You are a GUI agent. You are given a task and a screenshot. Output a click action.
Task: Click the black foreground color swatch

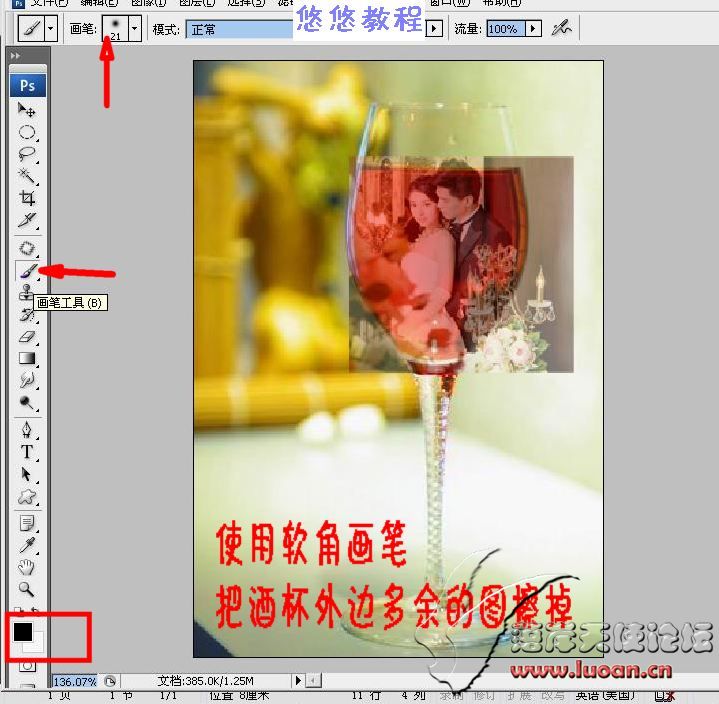(x=22, y=632)
